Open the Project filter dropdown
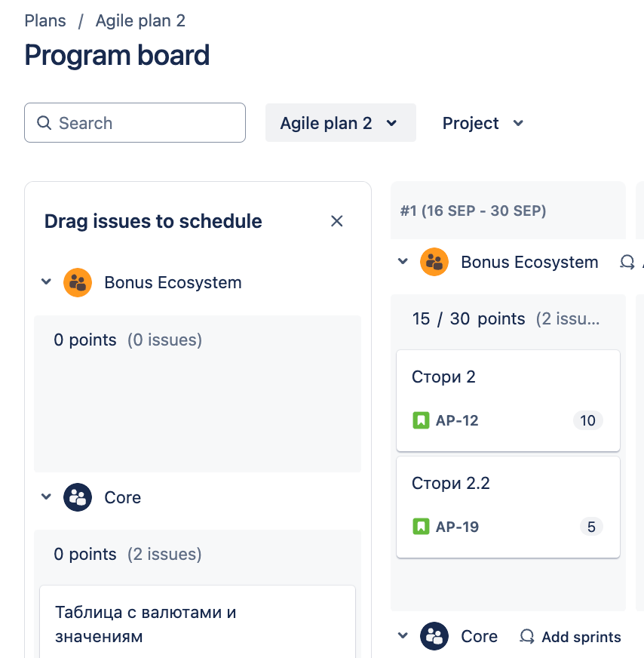644x658 pixels. pyautogui.click(x=483, y=123)
